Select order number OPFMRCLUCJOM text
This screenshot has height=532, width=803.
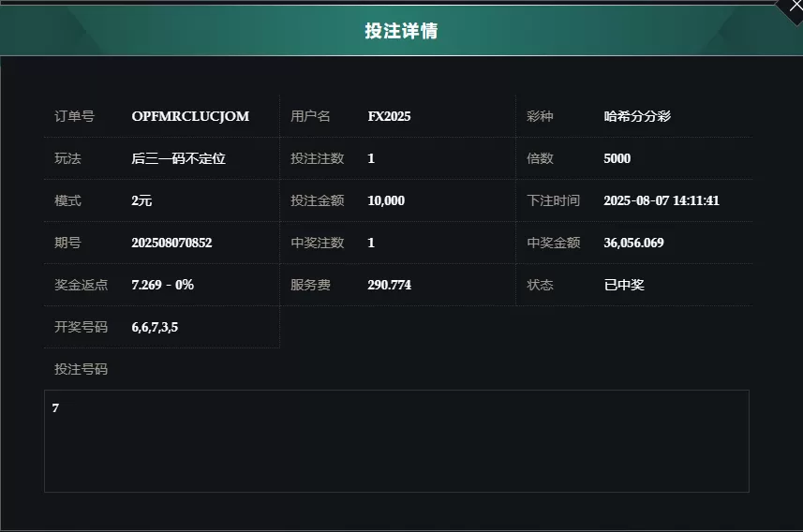coord(190,116)
